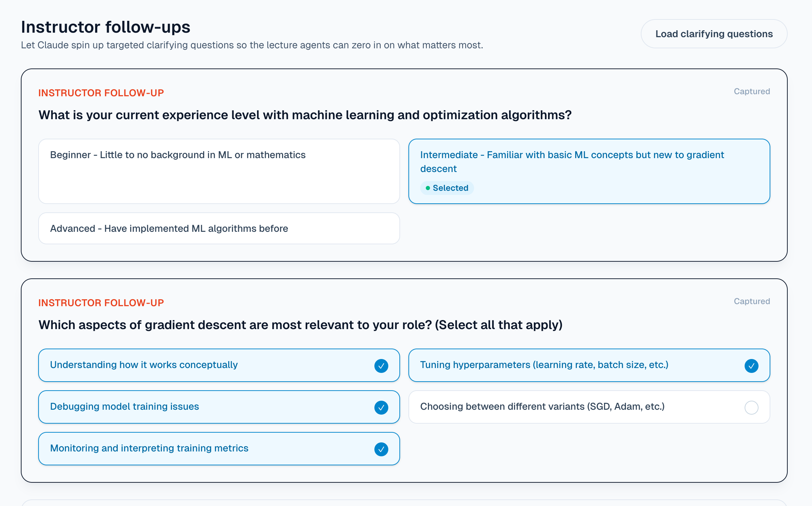This screenshot has width=812, height=506.
Task: Uncheck Tuning hyperparameters checkmark icon
Action: click(751, 366)
